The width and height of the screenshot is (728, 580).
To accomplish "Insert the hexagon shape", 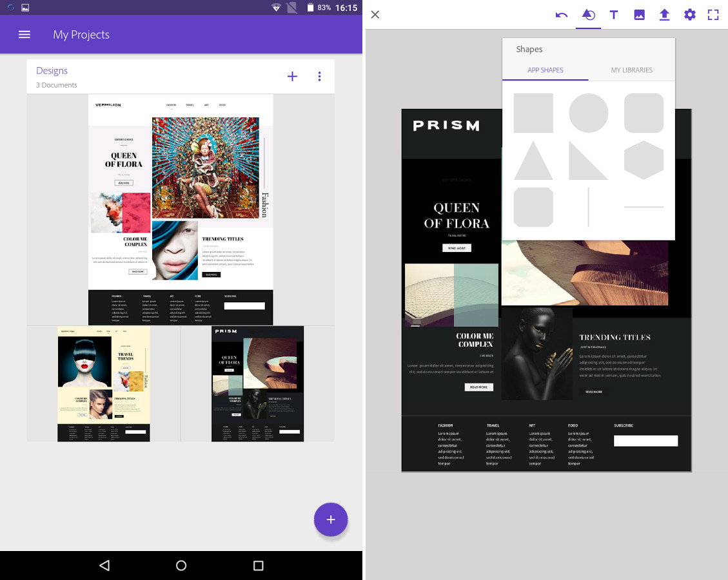I will pyautogui.click(x=644, y=160).
